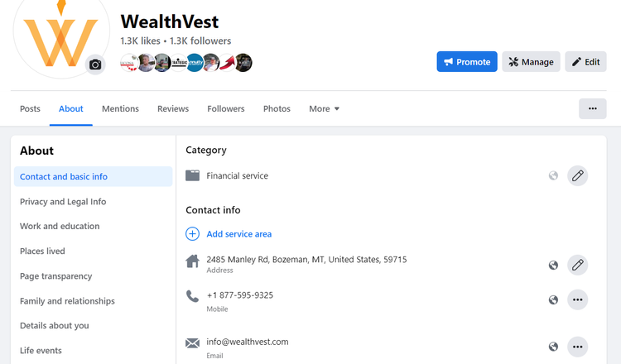
Task: Edit the Financial service category pencil icon
Action: pyautogui.click(x=577, y=175)
